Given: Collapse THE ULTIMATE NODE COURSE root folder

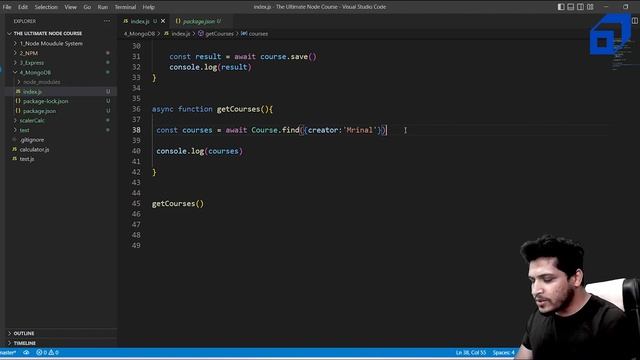Looking at the screenshot, I should [x=48, y=33].
